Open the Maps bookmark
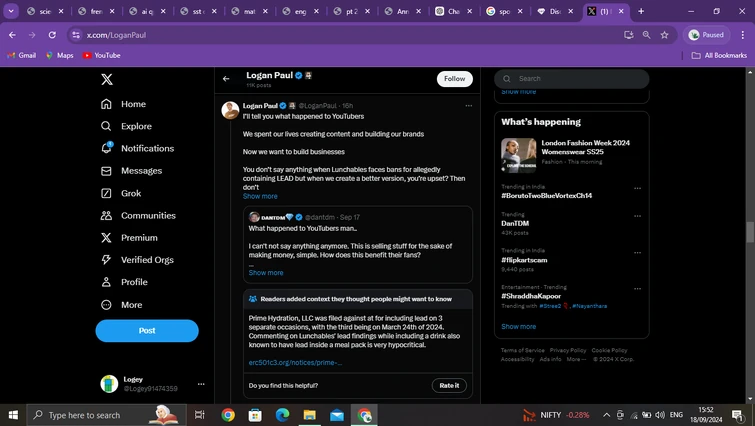 pos(59,55)
